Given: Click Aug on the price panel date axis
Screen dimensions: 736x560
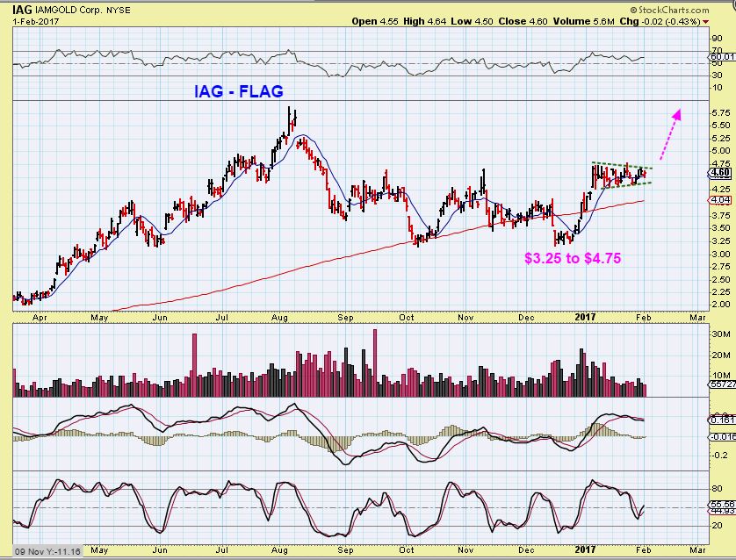Looking at the screenshot, I should click(x=279, y=318).
